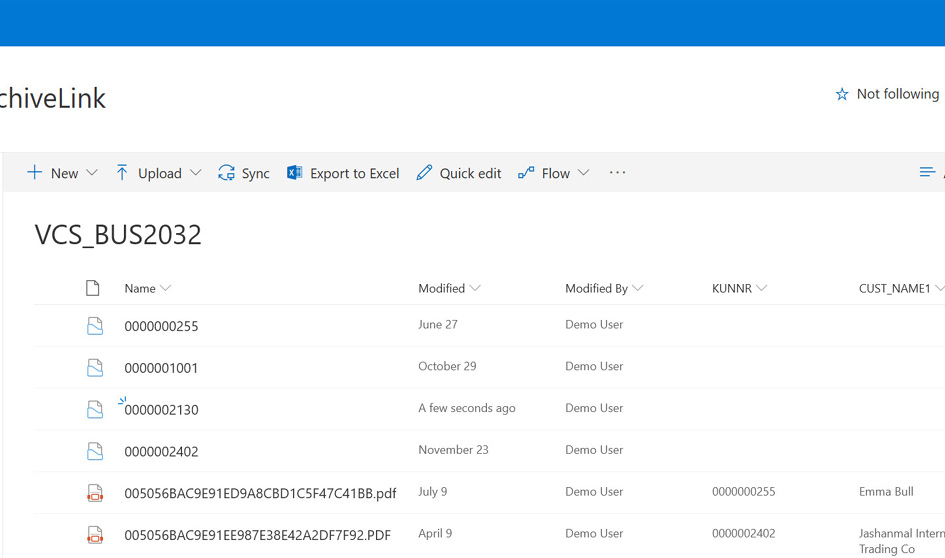
Task: Click the Sync toolbar icon
Action: 227,173
